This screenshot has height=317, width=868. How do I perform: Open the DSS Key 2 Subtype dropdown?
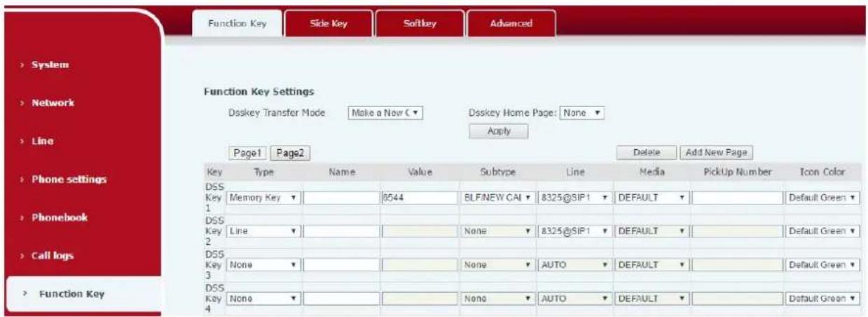tap(497, 231)
